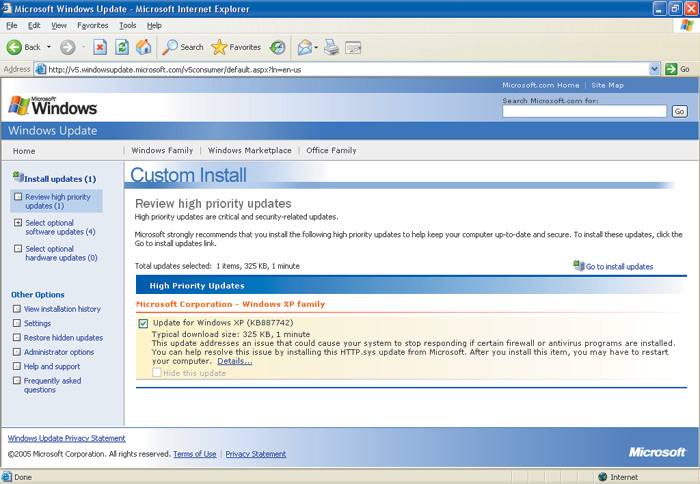Switch to the Office Family tab

point(331,150)
